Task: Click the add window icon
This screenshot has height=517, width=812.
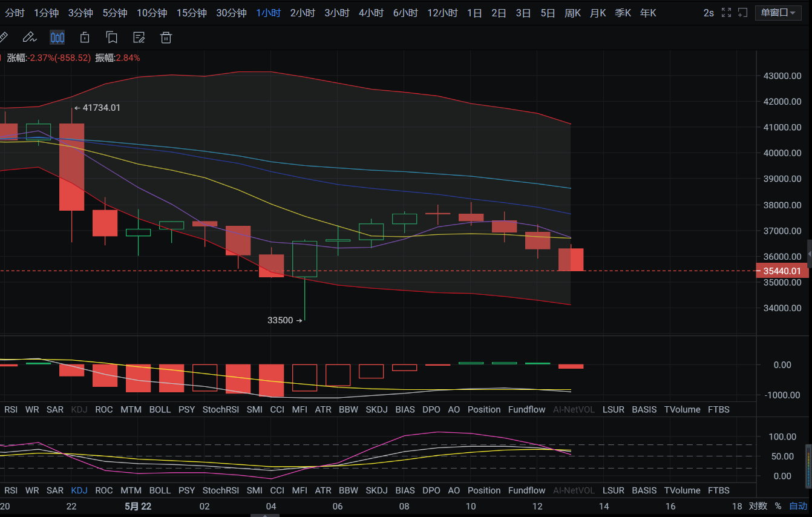Action: point(743,13)
